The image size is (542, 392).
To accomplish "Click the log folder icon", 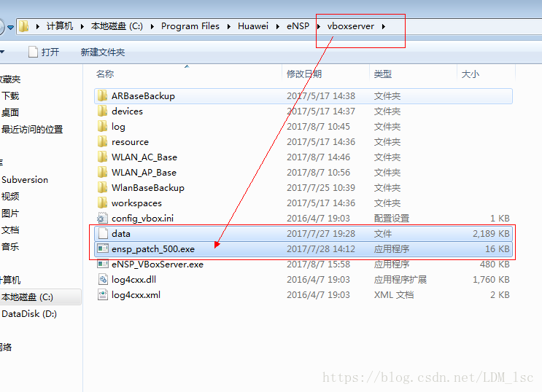I will tap(102, 126).
